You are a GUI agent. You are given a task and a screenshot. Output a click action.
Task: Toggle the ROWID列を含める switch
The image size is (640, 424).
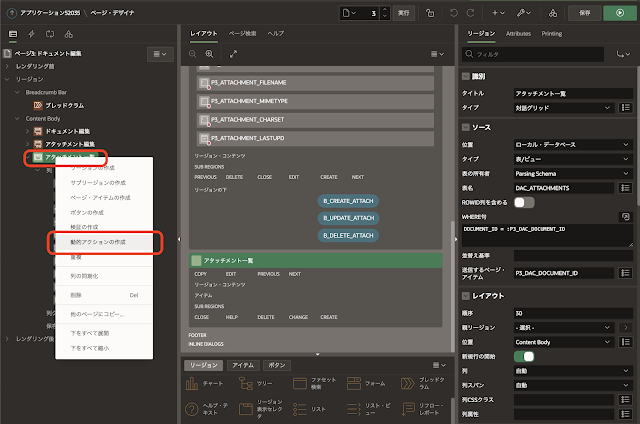pyautogui.click(x=524, y=202)
